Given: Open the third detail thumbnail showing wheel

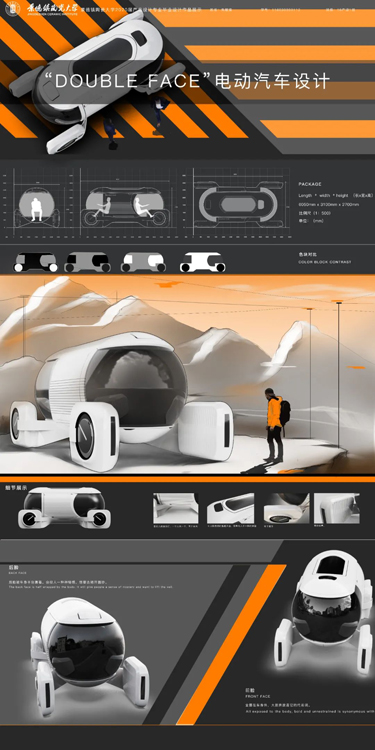Looking at the screenshot, I should pyautogui.click(x=287, y=508).
